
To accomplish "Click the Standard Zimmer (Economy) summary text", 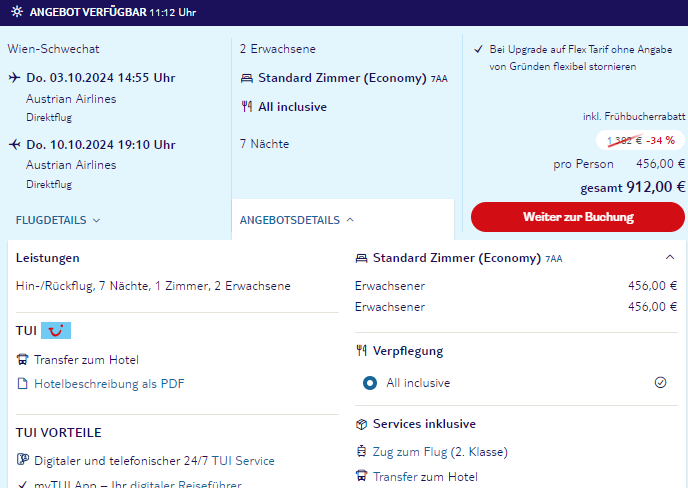I will click(342, 78).
